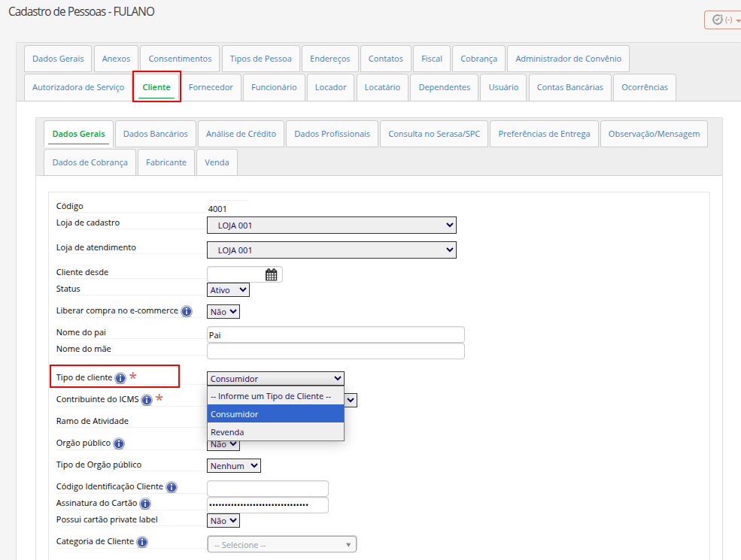The image size is (741, 560).
Task: Open Dados Profissionais sub-tab
Action: (x=333, y=134)
